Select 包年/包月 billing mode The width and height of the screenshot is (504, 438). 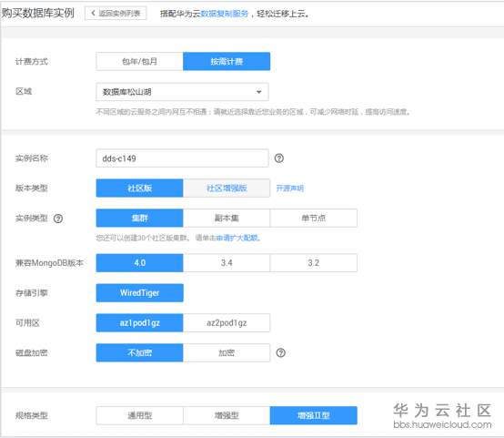pos(139,61)
